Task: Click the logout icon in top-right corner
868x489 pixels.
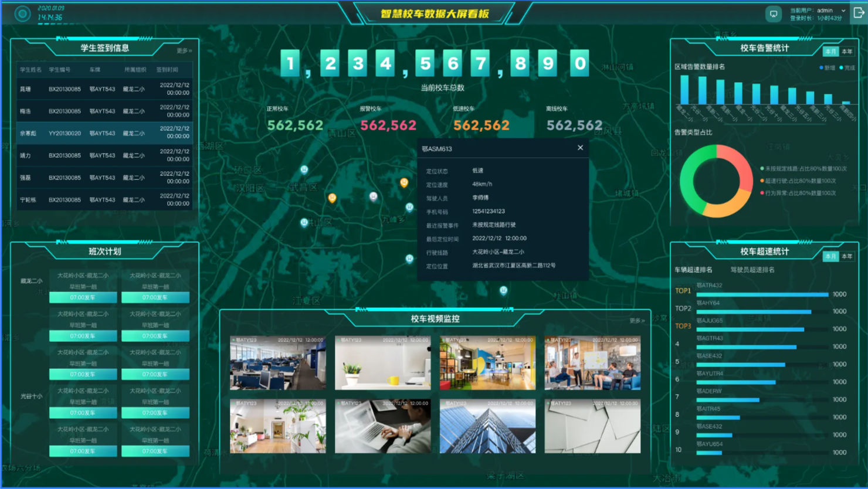Action: point(858,13)
